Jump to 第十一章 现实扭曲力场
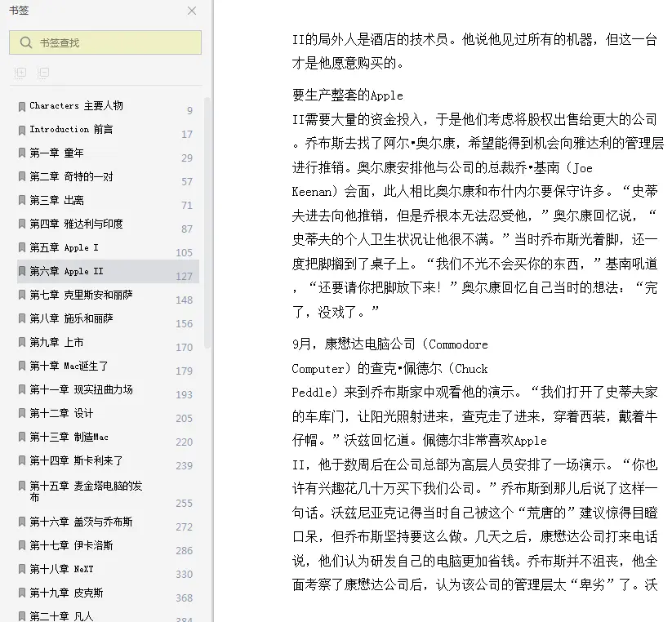672x622 pixels. click(x=81, y=389)
